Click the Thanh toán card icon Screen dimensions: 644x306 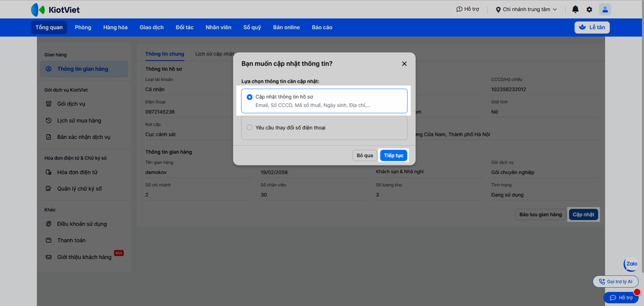[x=49, y=240]
